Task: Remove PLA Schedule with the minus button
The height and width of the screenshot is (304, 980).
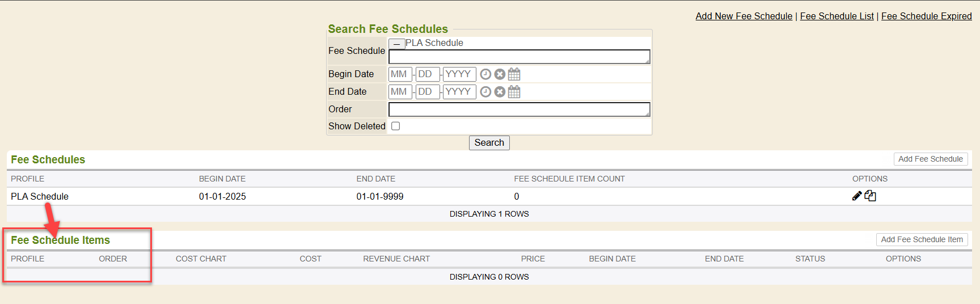Action: coord(396,44)
